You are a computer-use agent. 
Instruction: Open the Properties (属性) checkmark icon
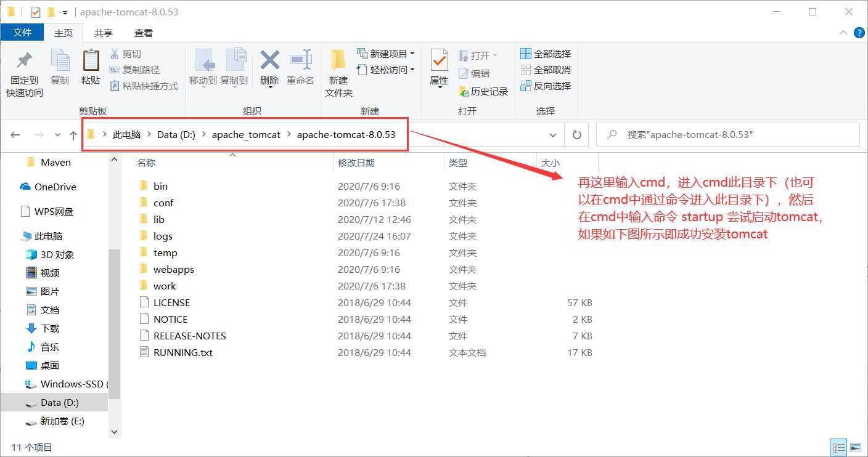(439, 60)
